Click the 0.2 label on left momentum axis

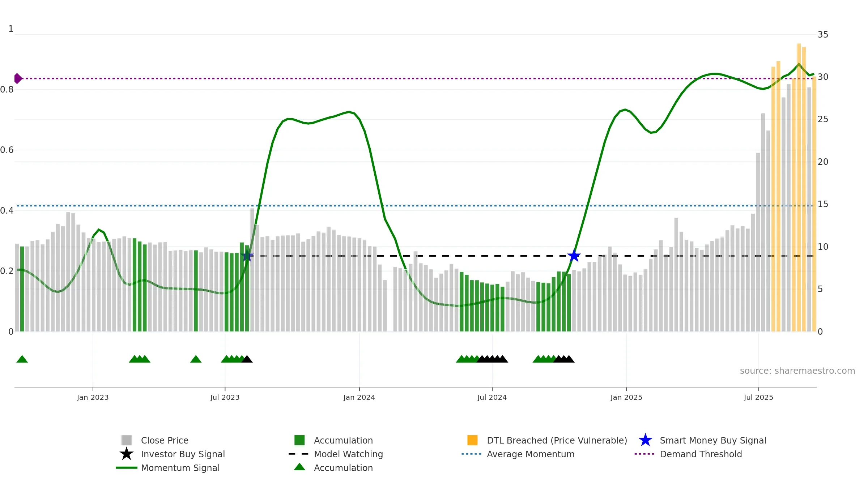tap(7, 271)
